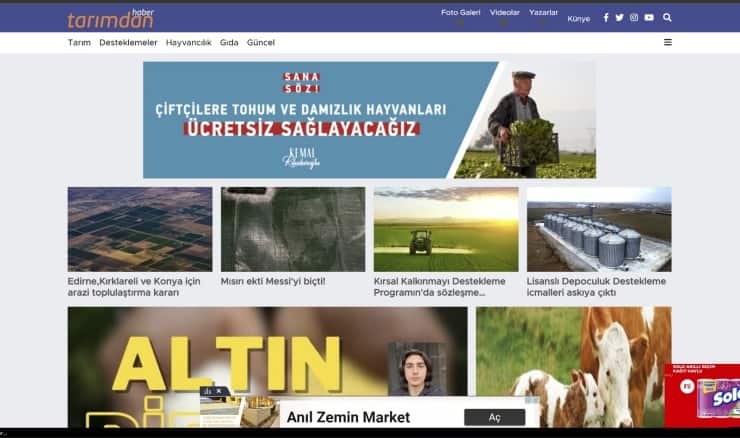Open the grain silos thumbnail
The width and height of the screenshot is (740, 438).
click(x=599, y=229)
